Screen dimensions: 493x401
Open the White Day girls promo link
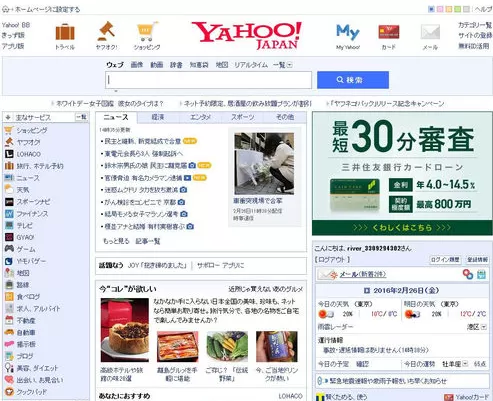tap(110, 104)
